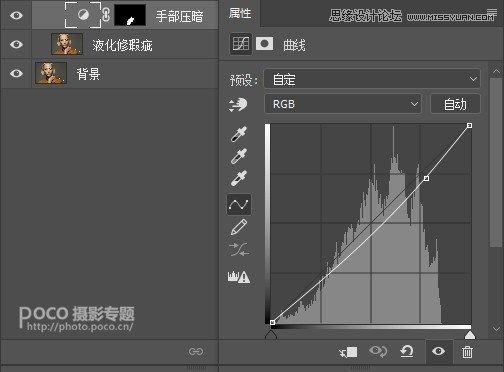Click the smooth curve values icon
The height and width of the screenshot is (372, 504).
pyautogui.click(x=239, y=249)
